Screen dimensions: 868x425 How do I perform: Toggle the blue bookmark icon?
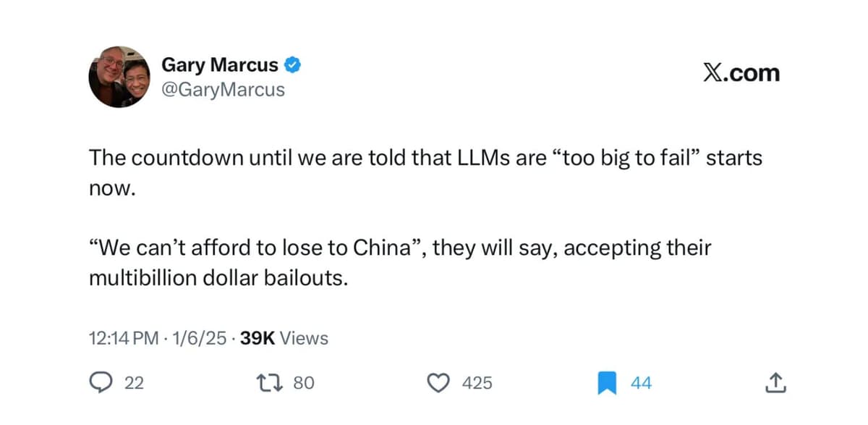(x=606, y=383)
